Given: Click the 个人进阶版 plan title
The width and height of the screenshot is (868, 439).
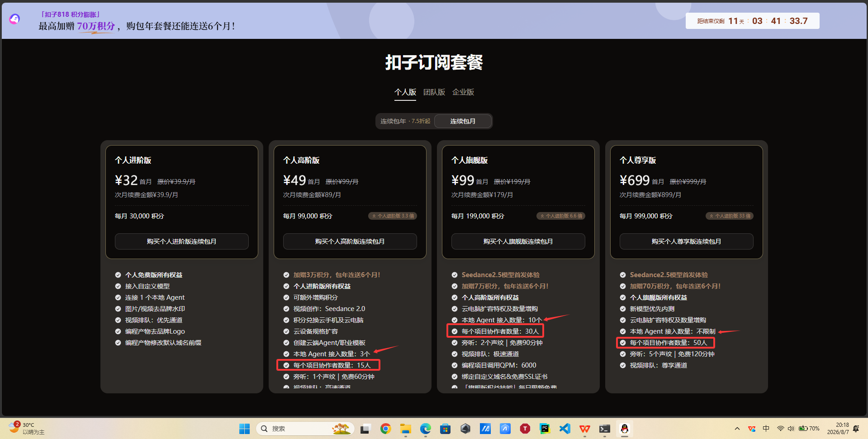Looking at the screenshot, I should [133, 160].
